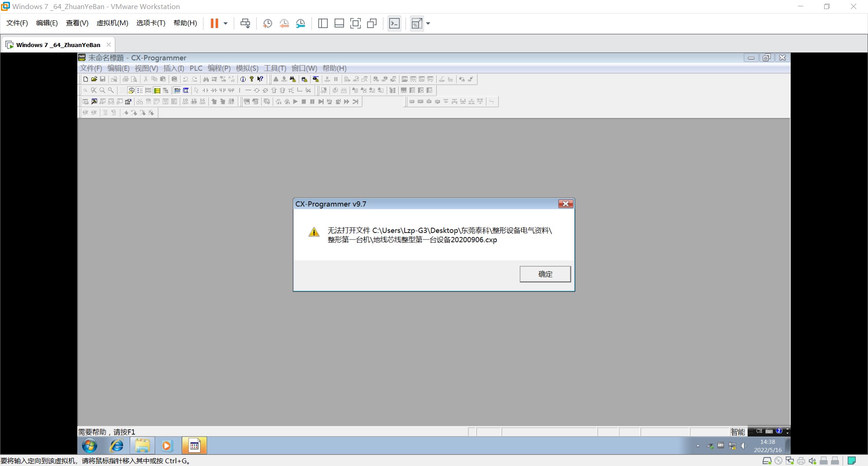
Task: Close the CX-Programmer v9.7 error dialog
Action: pos(565,204)
